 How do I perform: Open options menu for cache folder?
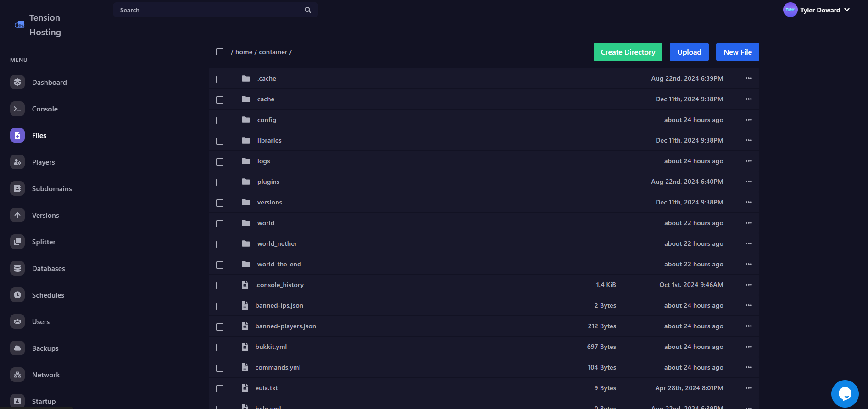click(x=749, y=99)
